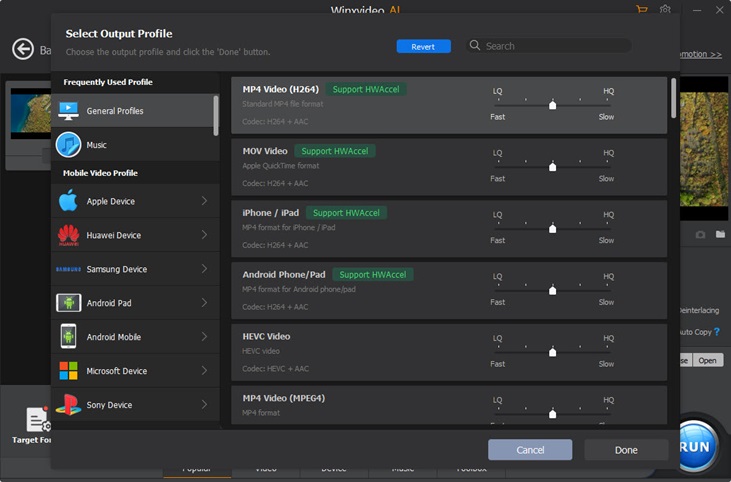The height and width of the screenshot is (482, 731).
Task: Click 'MP4 format for Android phone/pad' text
Action: [299, 289]
